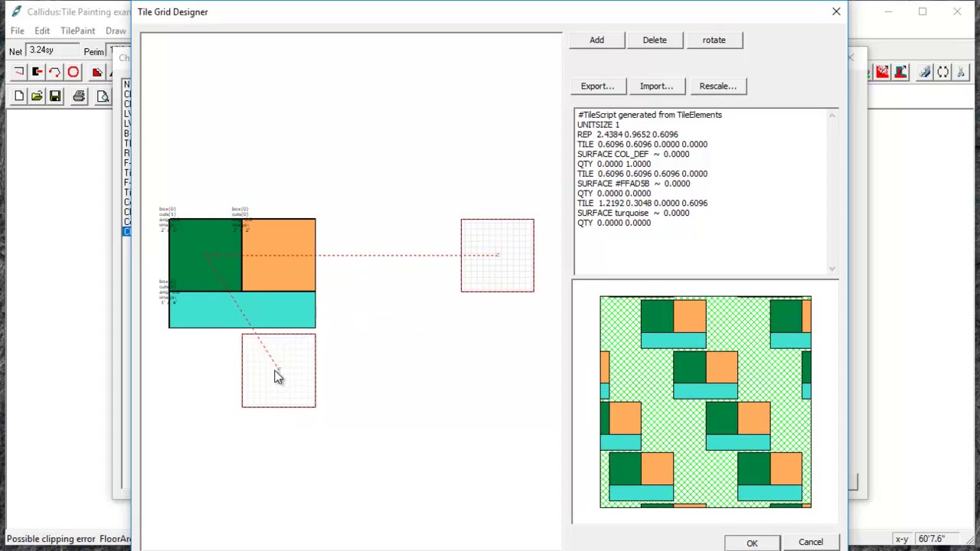The width and height of the screenshot is (980, 551).
Task: Click the Callidus feather app icon in title bar
Action: (16, 11)
